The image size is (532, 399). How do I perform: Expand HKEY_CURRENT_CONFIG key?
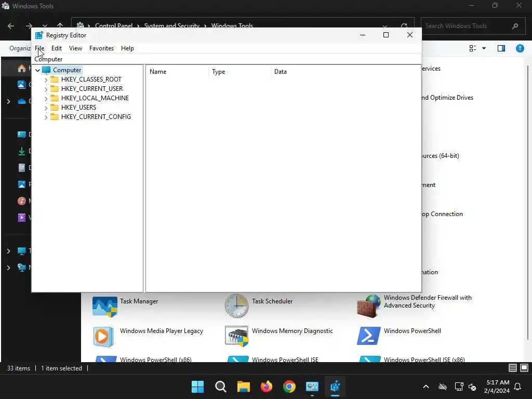click(46, 117)
